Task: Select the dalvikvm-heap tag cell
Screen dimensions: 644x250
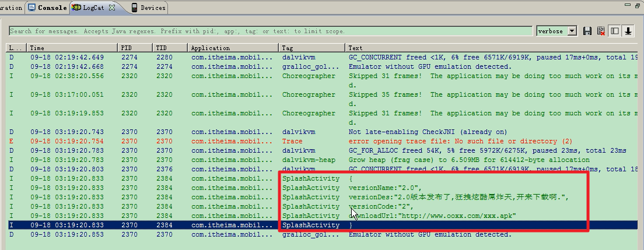Action: (x=309, y=160)
